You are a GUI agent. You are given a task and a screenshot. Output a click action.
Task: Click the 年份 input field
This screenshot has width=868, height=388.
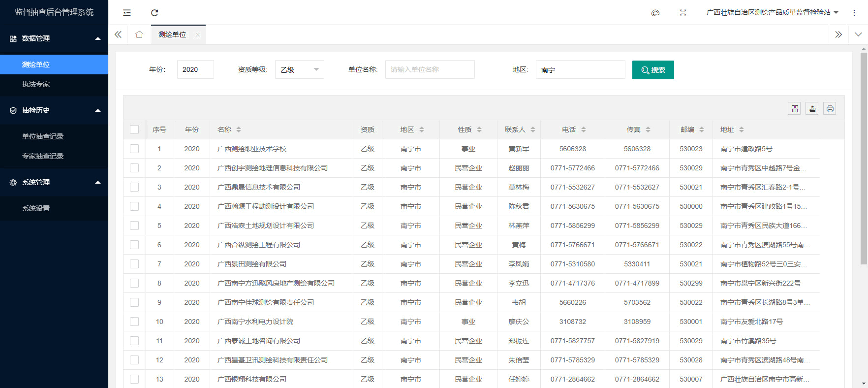[x=195, y=69]
